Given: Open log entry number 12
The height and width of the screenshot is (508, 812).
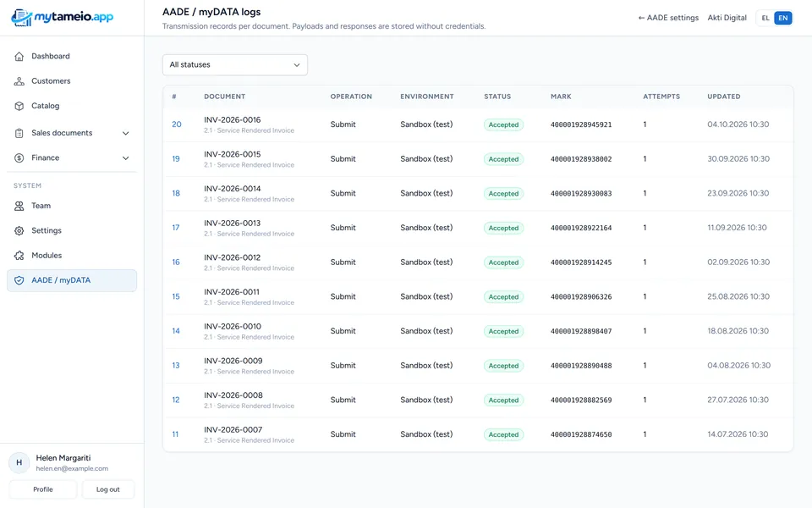Looking at the screenshot, I should (176, 400).
